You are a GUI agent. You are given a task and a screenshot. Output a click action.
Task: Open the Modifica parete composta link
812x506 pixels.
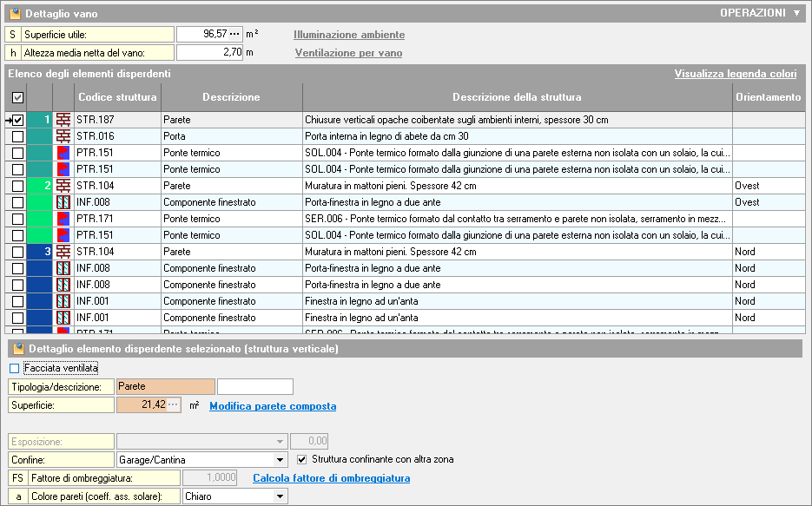pos(273,406)
